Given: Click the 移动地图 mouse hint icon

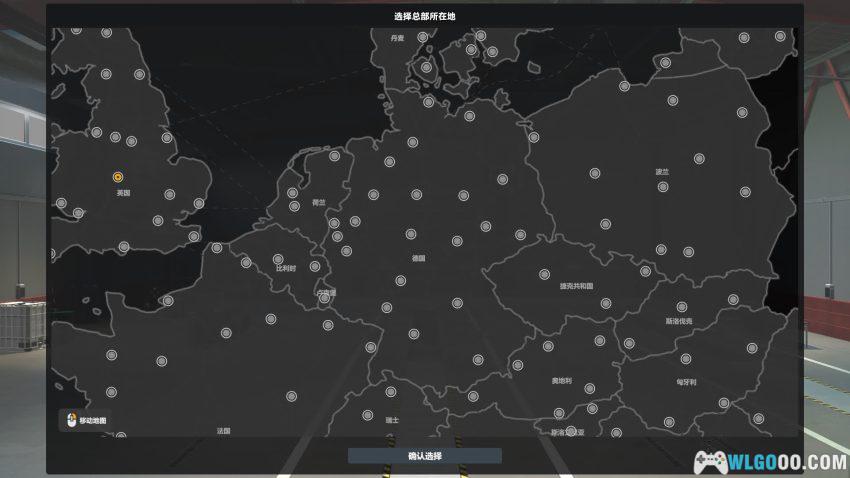Looking at the screenshot, I should (x=72, y=420).
